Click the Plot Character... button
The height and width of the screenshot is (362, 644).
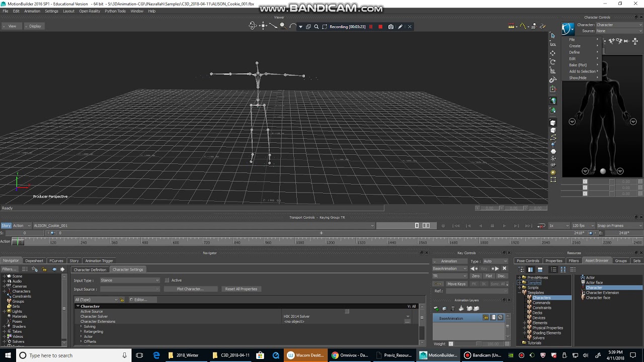[x=190, y=289]
